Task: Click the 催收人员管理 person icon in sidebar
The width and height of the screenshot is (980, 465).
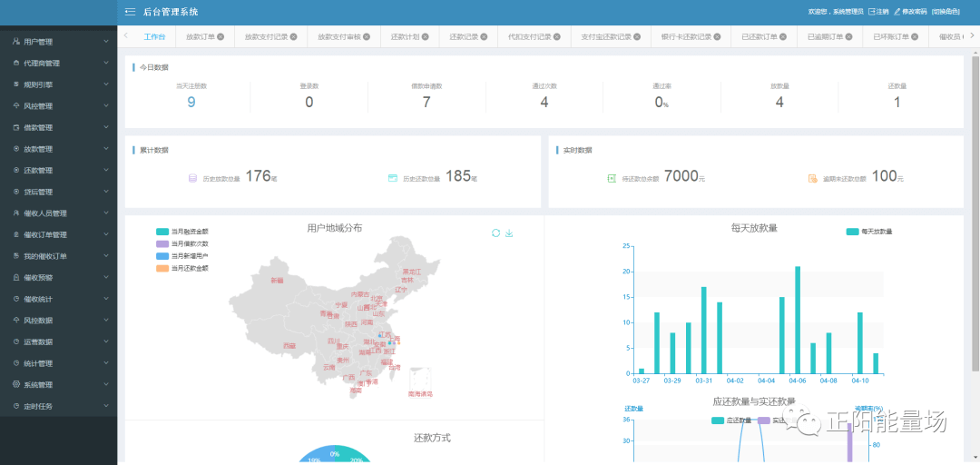Action: 15,213
